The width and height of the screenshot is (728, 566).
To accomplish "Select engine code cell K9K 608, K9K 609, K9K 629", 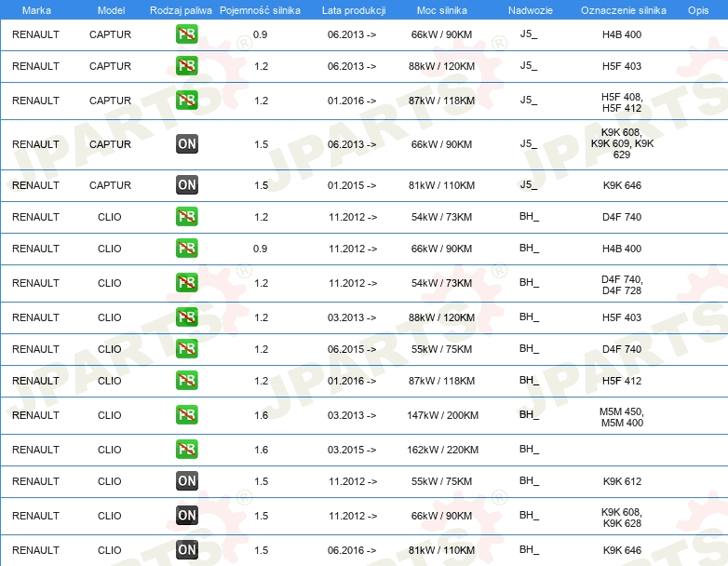I will point(622,143).
